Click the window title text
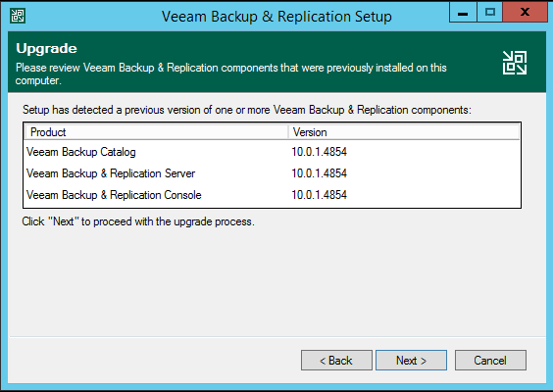553x392 pixels. pyautogui.click(x=276, y=17)
